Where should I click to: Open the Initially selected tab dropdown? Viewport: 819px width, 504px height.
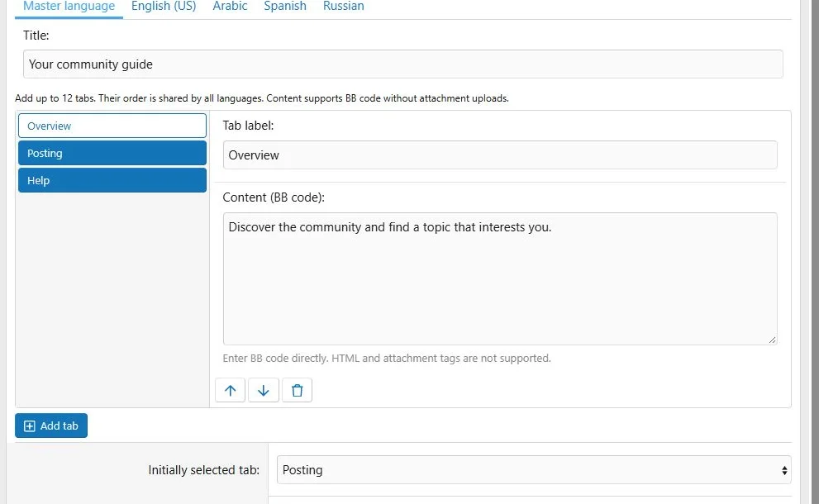(x=534, y=470)
